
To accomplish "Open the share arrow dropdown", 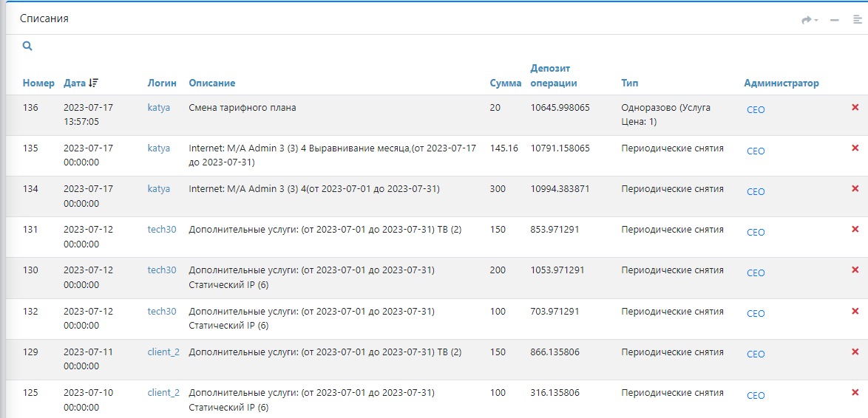I will pyautogui.click(x=810, y=20).
